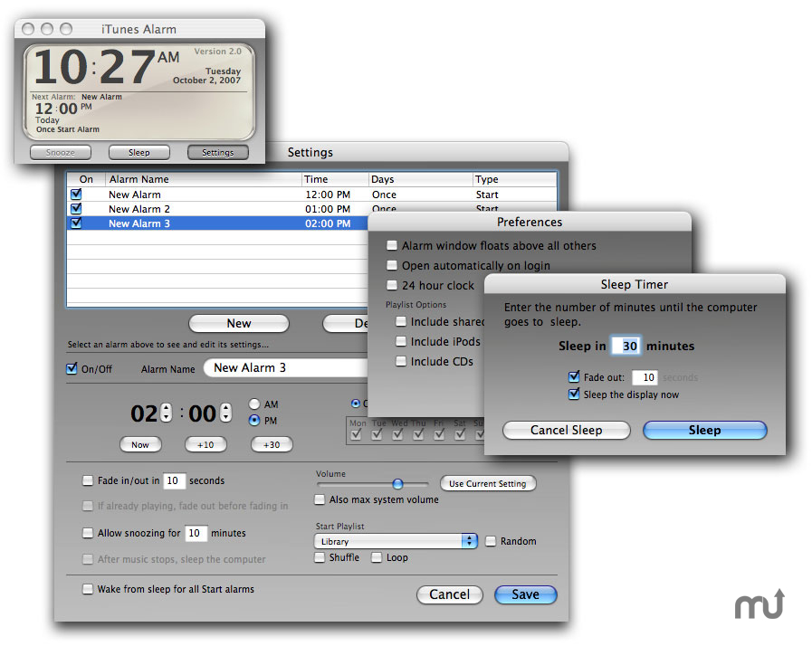Sort alarms by Time column header
This screenshot has height=646, width=812.
pos(334,179)
